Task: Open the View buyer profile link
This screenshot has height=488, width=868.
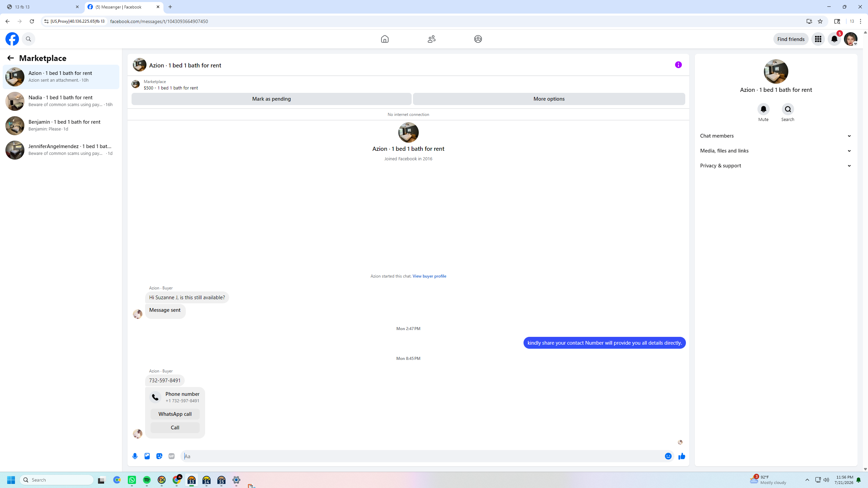Action: (429, 276)
